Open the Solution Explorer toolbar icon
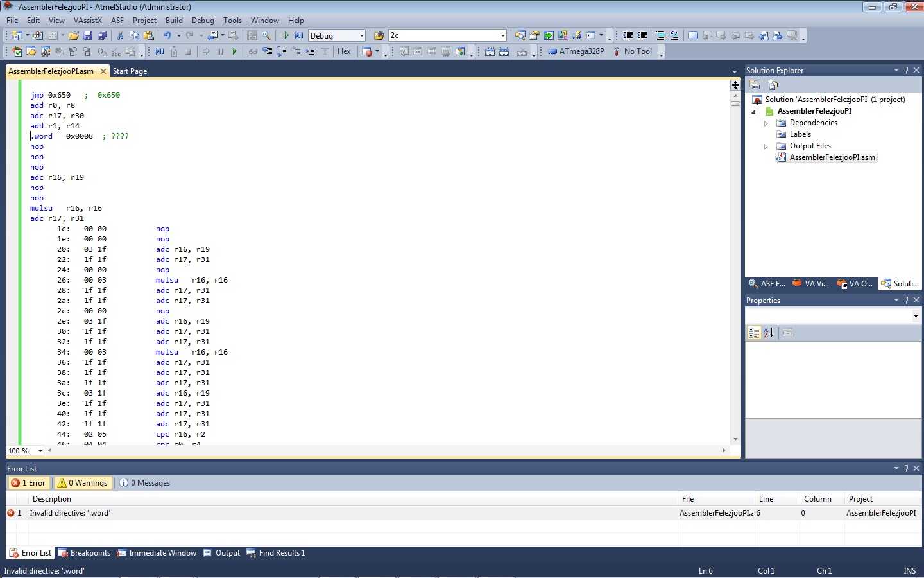 (x=520, y=36)
